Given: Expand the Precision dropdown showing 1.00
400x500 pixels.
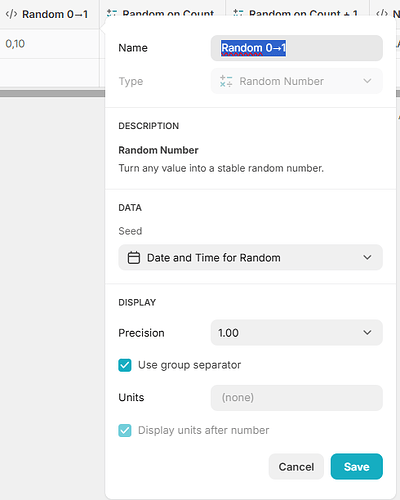Looking at the screenshot, I should pos(297,332).
